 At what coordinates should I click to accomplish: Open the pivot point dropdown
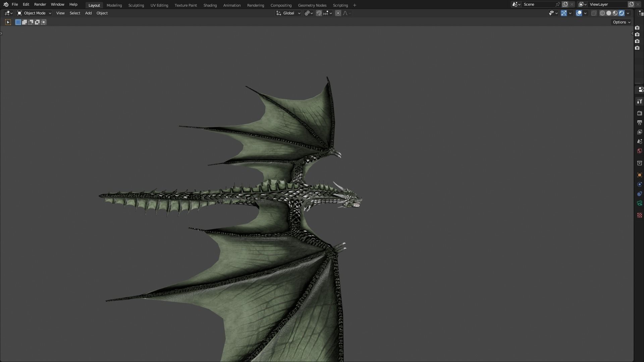tap(309, 13)
